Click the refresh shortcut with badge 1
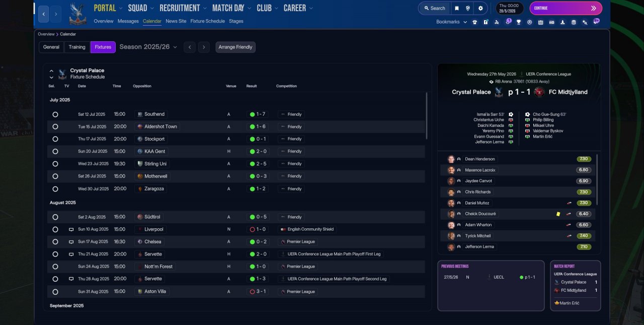644x325 pixels. point(507,22)
